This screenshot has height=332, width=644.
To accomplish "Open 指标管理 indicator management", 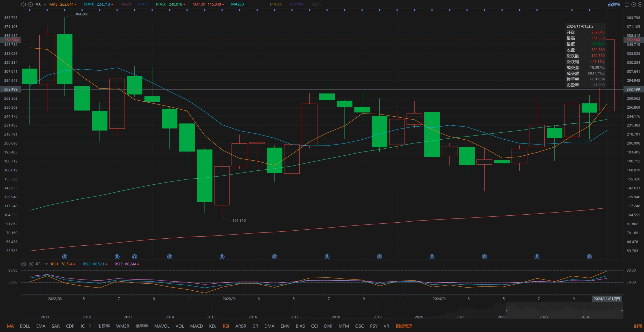I will point(404,326).
